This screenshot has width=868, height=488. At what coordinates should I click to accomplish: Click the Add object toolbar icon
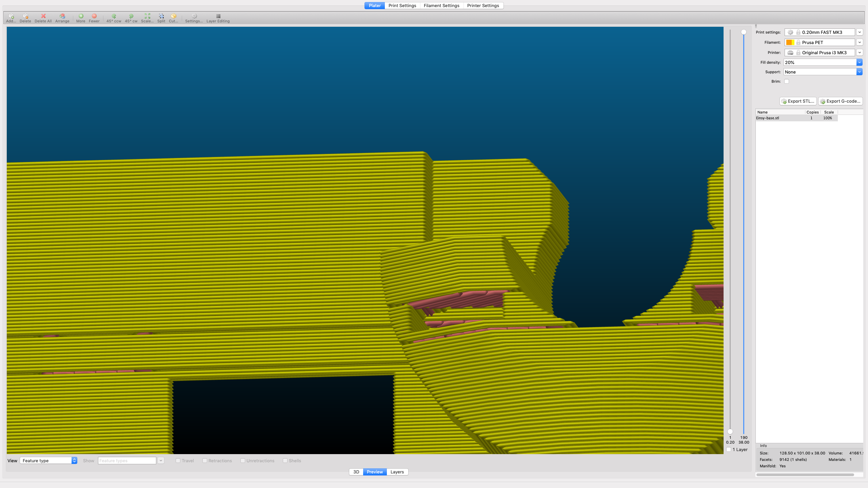tap(11, 18)
